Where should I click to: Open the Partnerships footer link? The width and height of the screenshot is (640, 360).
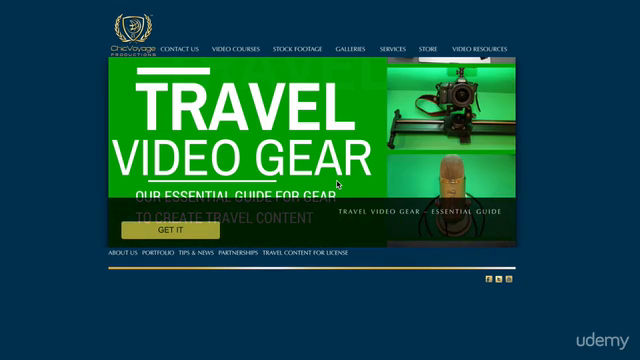click(238, 253)
